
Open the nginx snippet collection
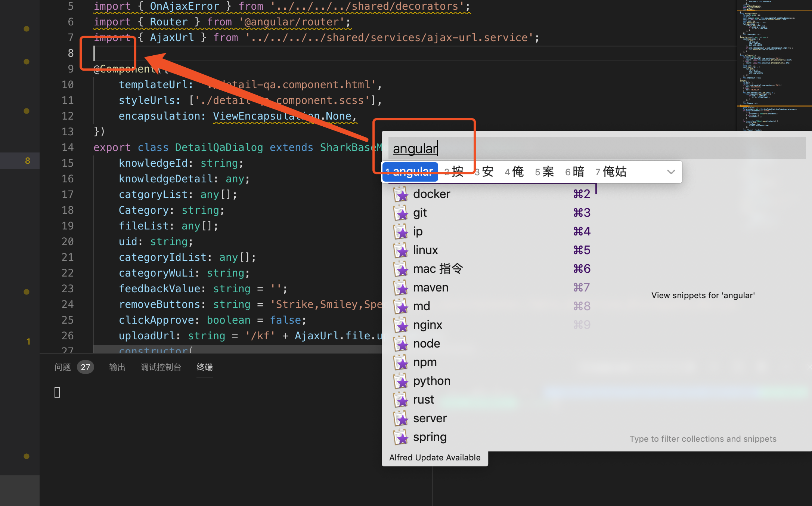click(x=428, y=325)
